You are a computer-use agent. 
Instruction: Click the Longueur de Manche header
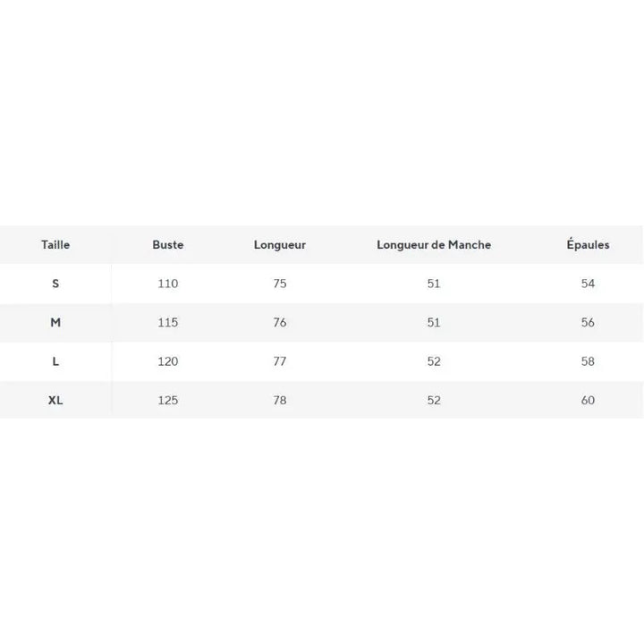(434, 245)
